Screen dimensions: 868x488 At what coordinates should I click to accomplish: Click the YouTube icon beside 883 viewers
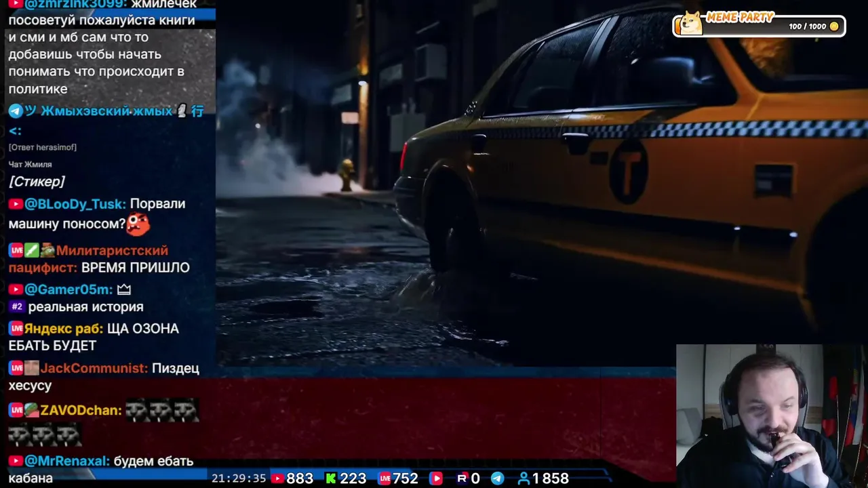click(x=277, y=479)
